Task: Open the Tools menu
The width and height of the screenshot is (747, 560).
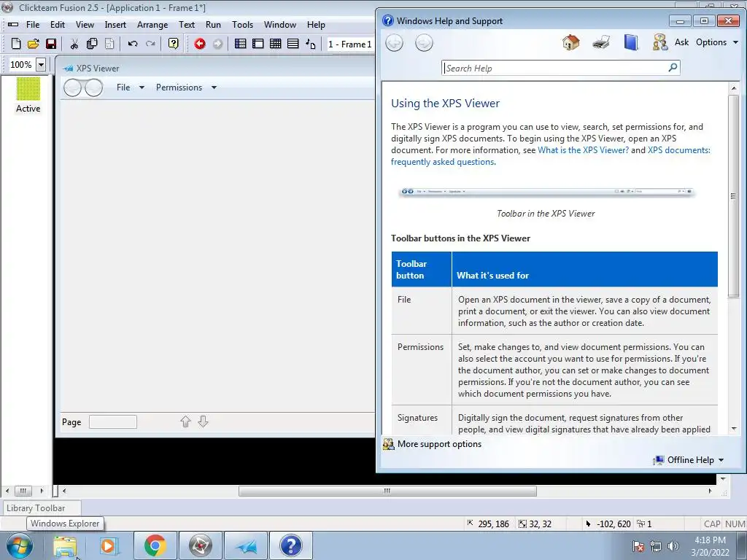Action: (242, 25)
